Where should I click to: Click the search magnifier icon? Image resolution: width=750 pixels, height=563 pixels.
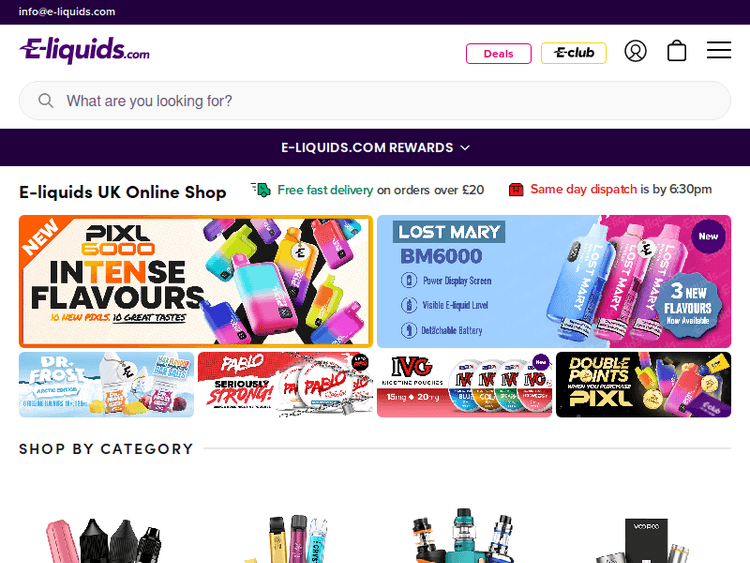tap(46, 100)
